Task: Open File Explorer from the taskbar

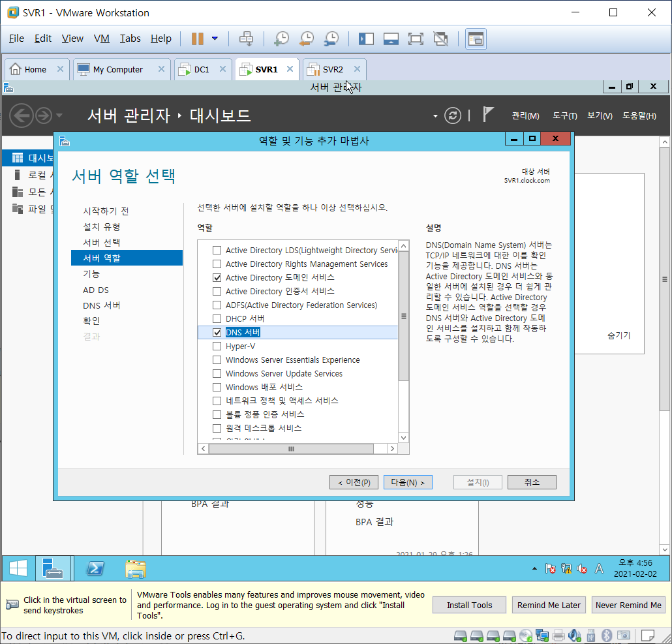Action: click(x=136, y=568)
